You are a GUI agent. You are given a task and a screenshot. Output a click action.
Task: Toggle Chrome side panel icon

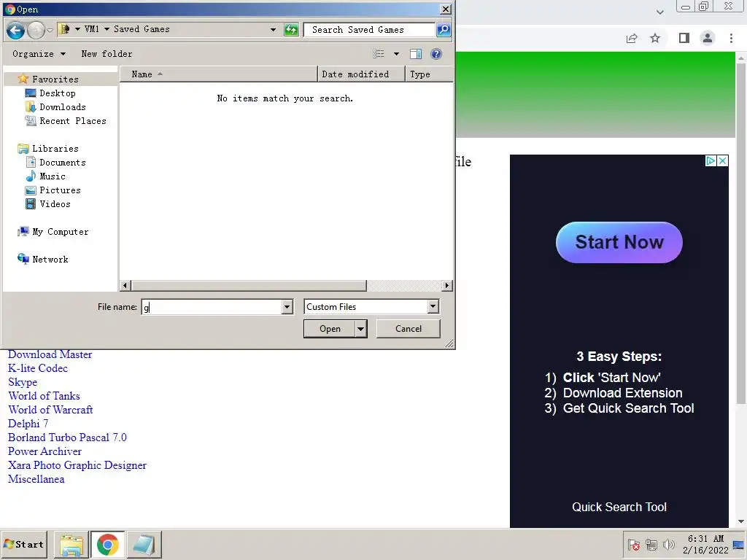pos(684,38)
